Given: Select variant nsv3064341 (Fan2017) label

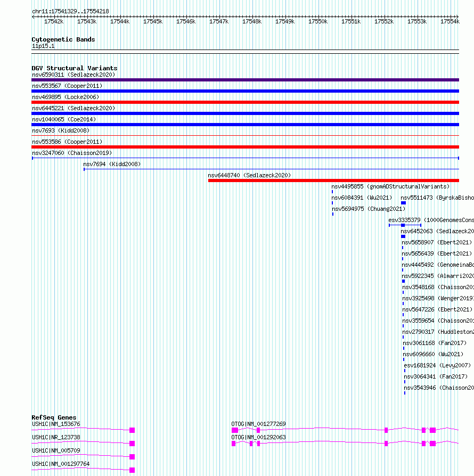Looking at the screenshot, I should 436,377.
